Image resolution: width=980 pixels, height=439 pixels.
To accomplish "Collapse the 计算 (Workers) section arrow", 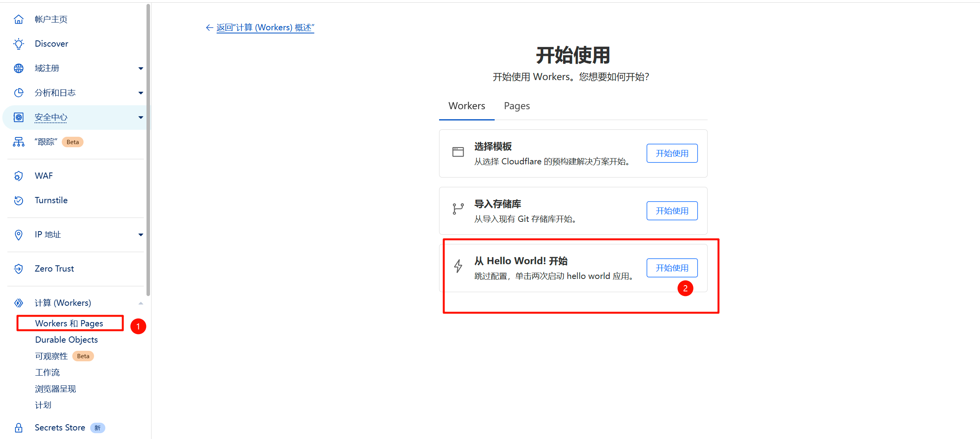I will pyautogui.click(x=141, y=303).
